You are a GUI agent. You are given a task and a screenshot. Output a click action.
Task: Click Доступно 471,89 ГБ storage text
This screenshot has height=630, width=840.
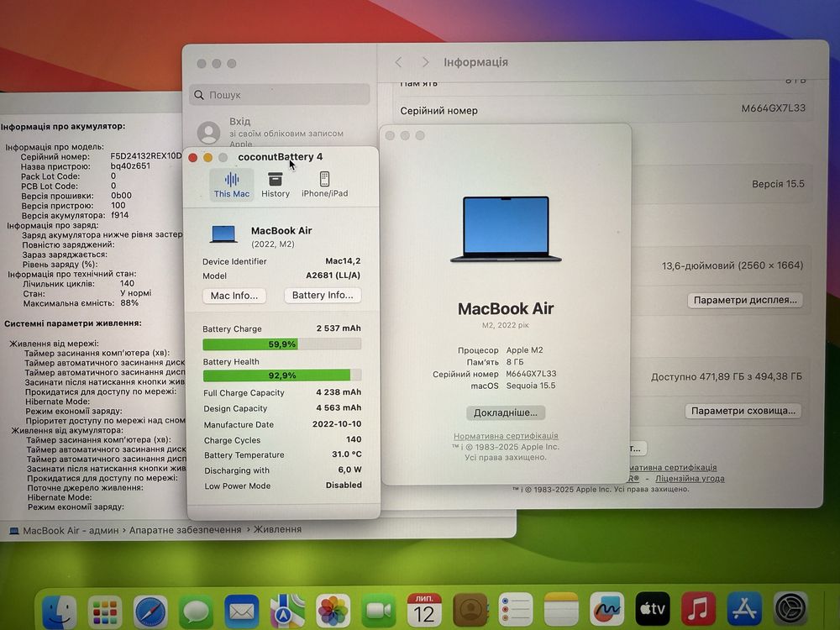[727, 376]
